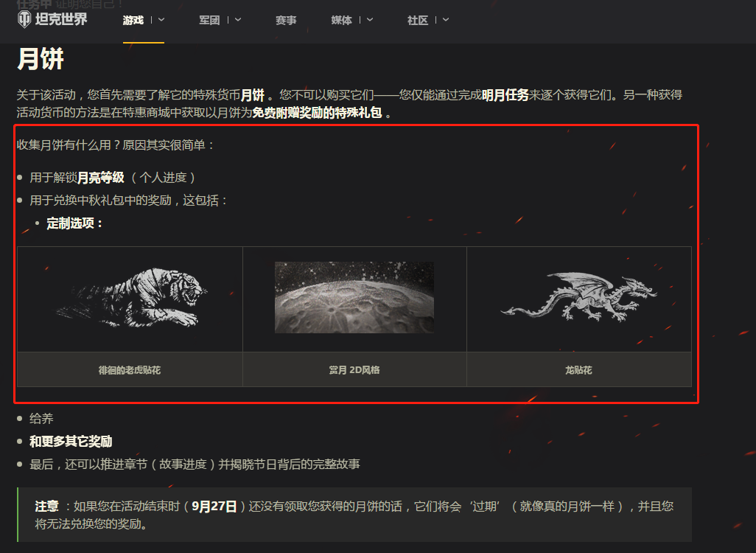This screenshot has height=553, width=756.
Task: Open the 军团 menu item
Action: click(x=209, y=20)
